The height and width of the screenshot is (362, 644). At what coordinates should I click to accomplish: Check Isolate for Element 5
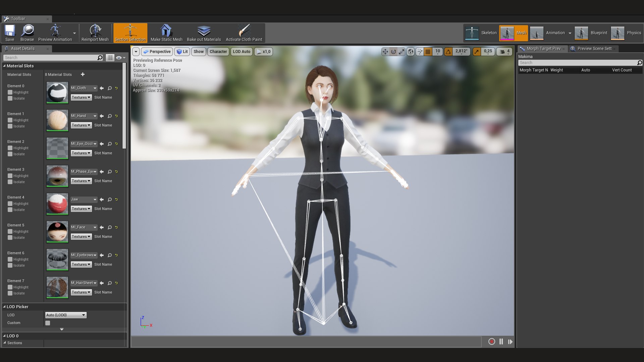(10, 238)
